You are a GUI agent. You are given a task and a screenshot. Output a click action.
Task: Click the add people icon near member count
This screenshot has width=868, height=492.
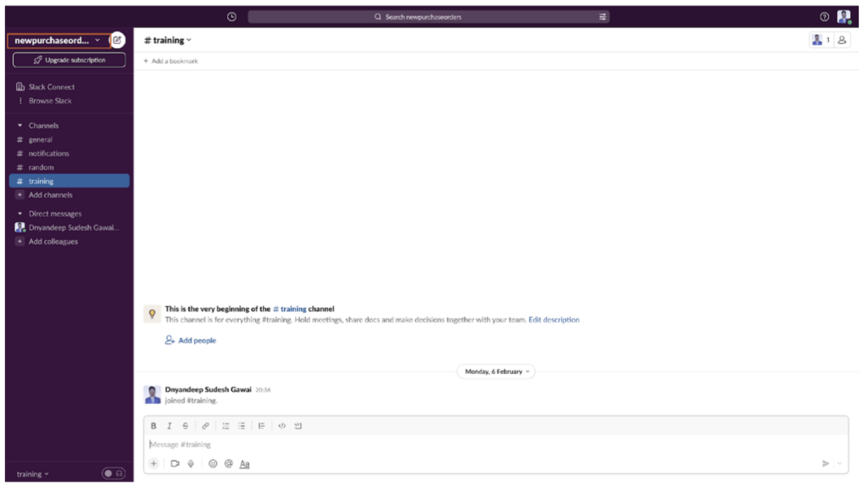842,39
